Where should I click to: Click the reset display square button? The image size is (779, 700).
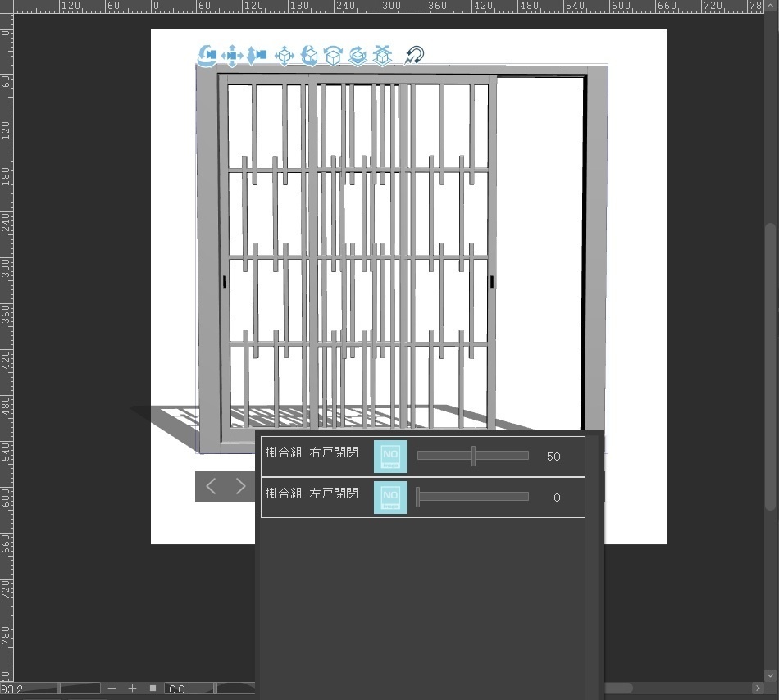tap(153, 688)
